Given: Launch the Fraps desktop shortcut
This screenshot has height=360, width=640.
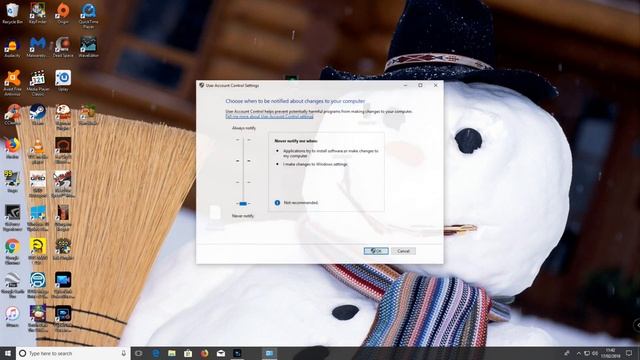Looking at the screenshot, I should (x=12, y=182).
